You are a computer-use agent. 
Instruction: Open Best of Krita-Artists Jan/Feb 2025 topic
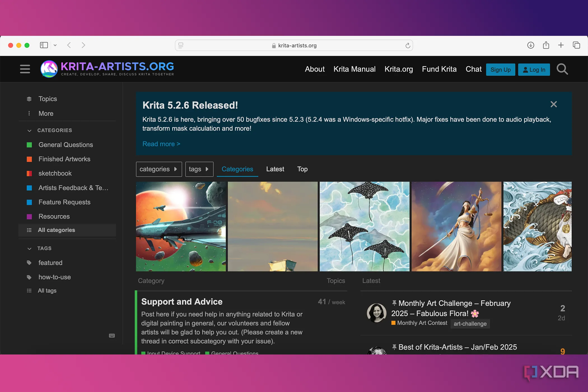click(x=458, y=347)
